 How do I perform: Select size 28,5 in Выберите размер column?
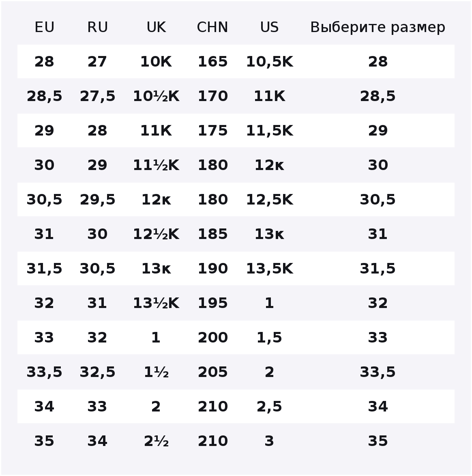(x=378, y=96)
